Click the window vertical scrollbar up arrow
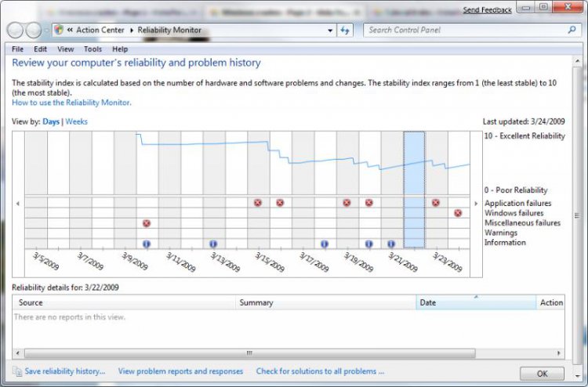Viewport: 588px width, 387px height. (x=577, y=61)
